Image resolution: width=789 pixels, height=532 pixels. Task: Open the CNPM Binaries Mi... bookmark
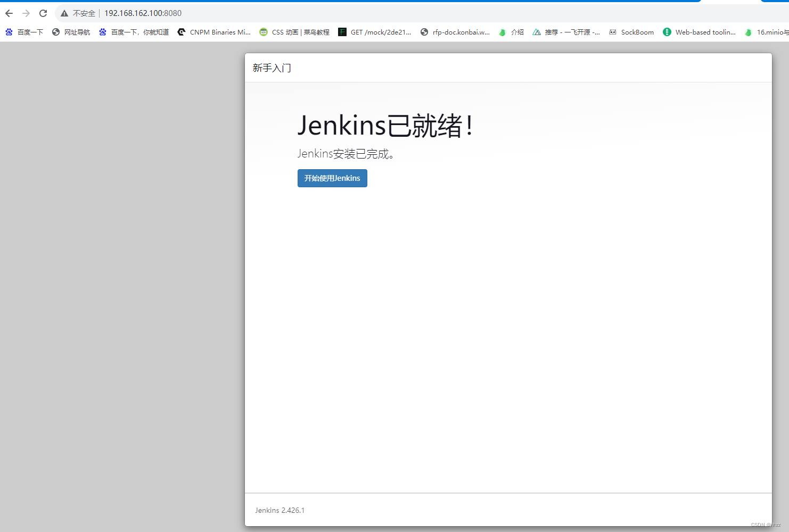pos(214,32)
